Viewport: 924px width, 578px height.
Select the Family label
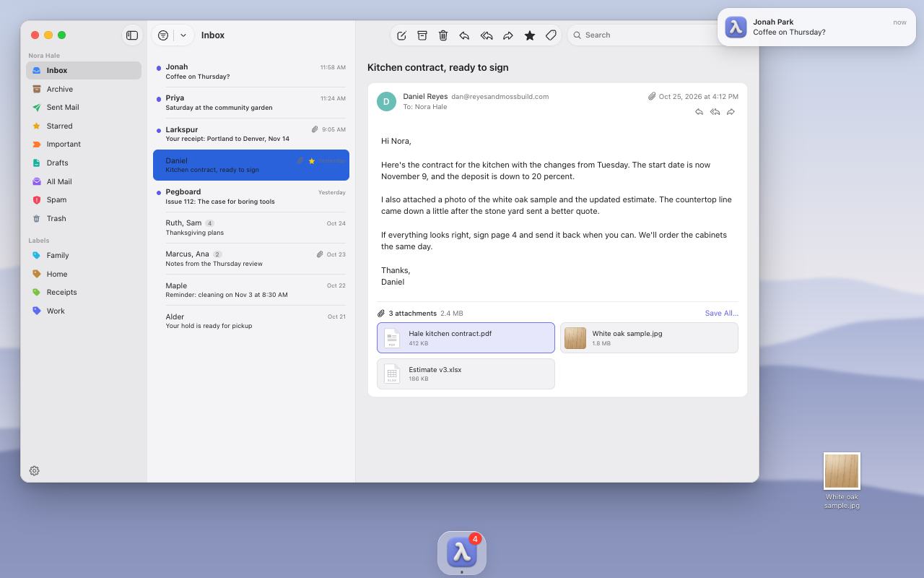pos(84,255)
